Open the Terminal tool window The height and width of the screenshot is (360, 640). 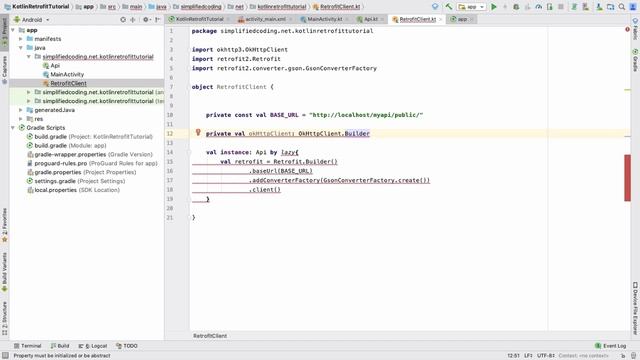pyautogui.click(x=28, y=346)
